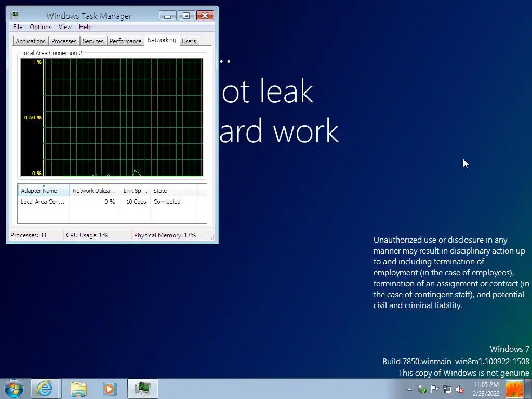
Task: Switch to the Performance tab
Action: coord(125,41)
